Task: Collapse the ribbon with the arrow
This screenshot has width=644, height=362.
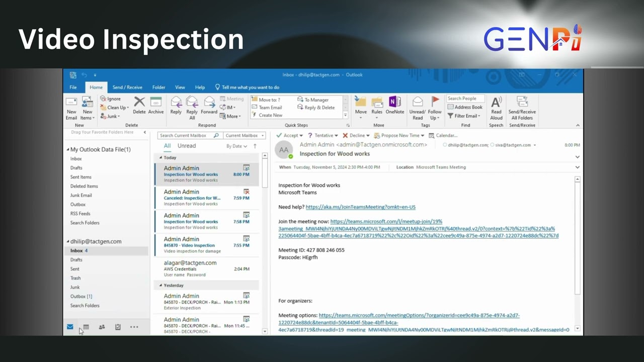Action: 578,125
